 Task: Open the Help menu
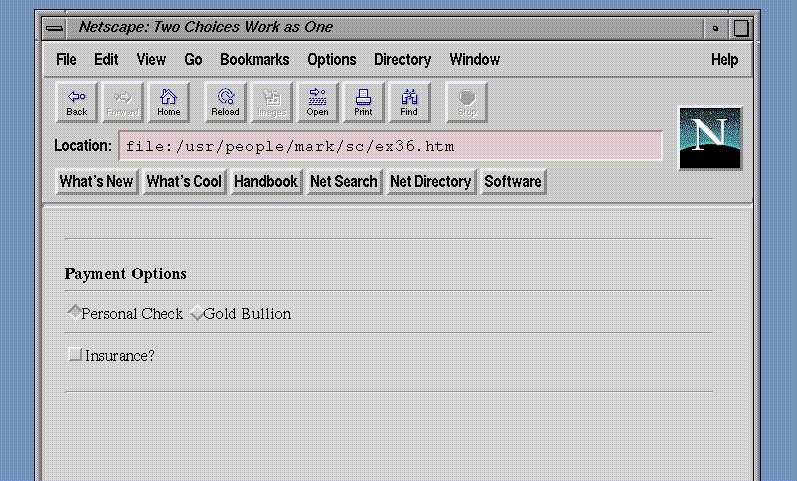[724, 60]
